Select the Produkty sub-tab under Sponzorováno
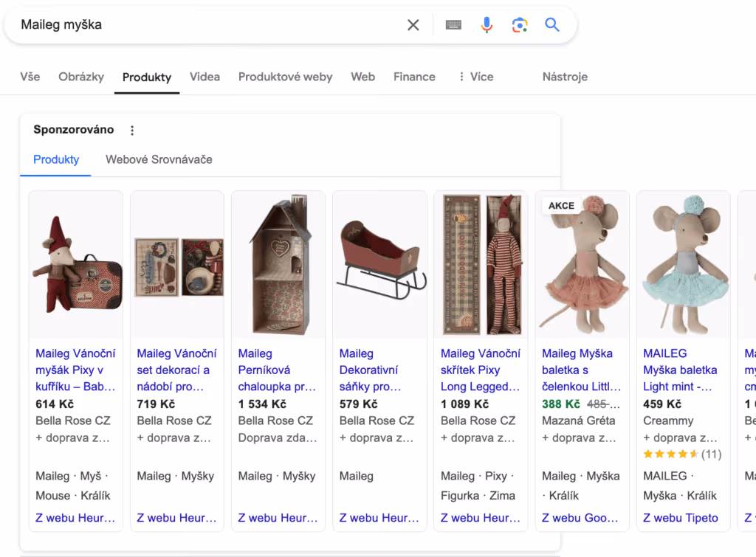756x557 pixels. (56, 159)
